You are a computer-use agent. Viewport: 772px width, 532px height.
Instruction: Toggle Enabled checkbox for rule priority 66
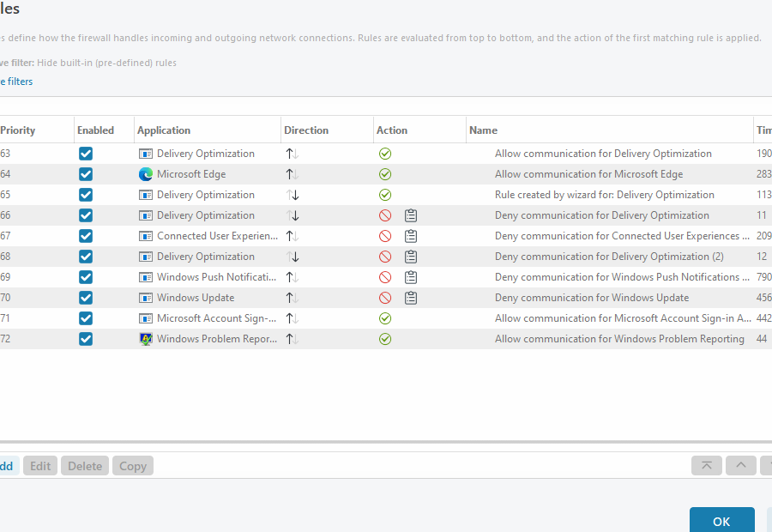[x=86, y=215]
